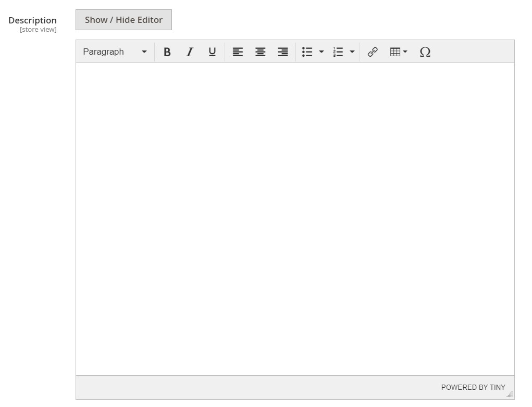Screen dimensions: 532x407
Task: Expand numbered list style options arrow
Action: [352, 52]
